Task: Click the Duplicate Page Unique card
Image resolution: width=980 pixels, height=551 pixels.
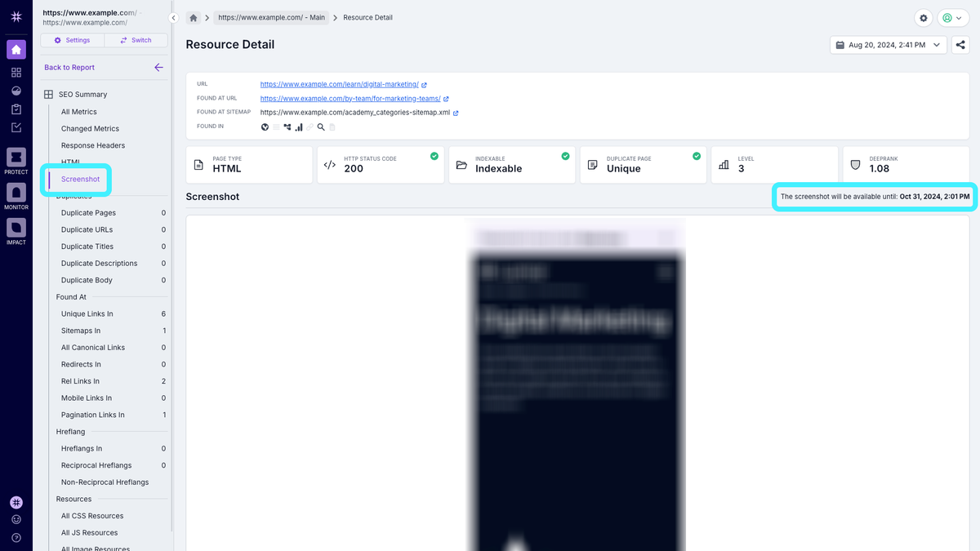Action: click(x=644, y=164)
